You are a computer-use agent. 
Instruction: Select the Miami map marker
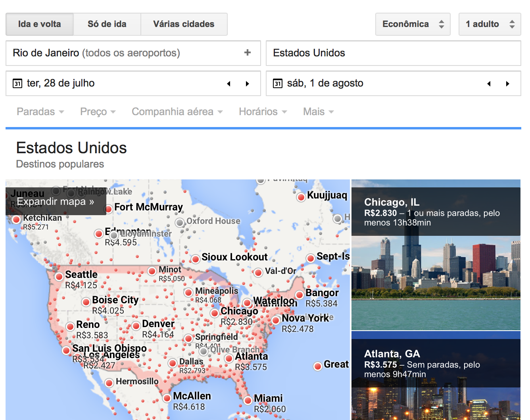(x=248, y=400)
